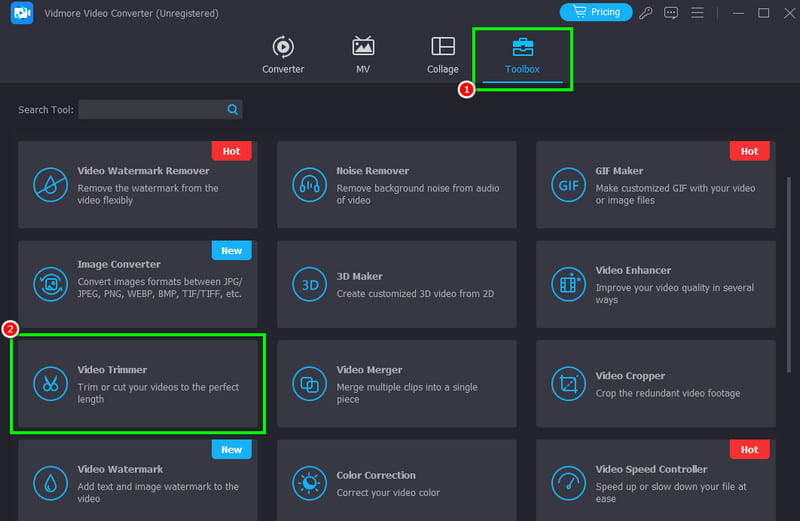
Task: Open the Collage tab
Action: [442, 55]
